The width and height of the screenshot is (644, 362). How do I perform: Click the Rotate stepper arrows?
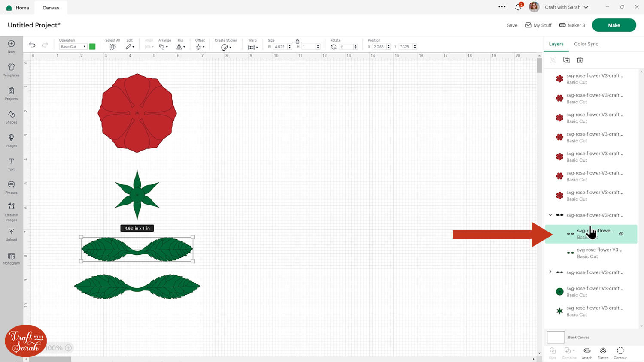(355, 47)
